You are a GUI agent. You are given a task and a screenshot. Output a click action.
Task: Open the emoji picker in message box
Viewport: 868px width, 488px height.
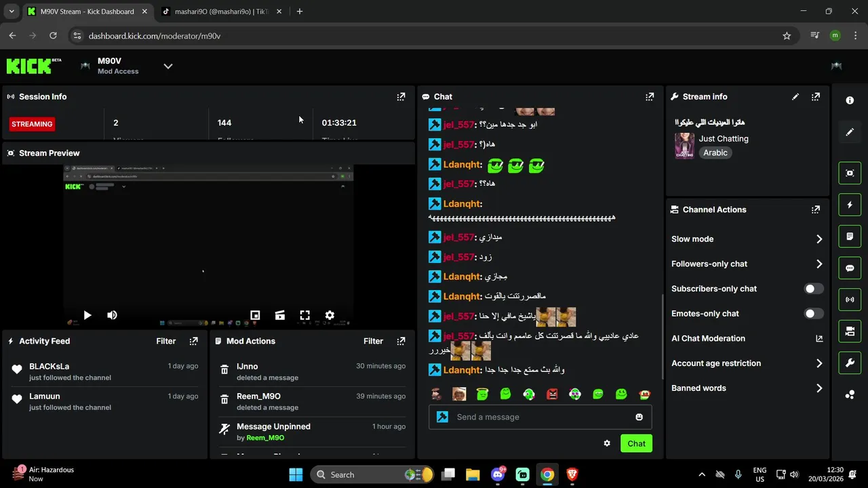pos(639,417)
